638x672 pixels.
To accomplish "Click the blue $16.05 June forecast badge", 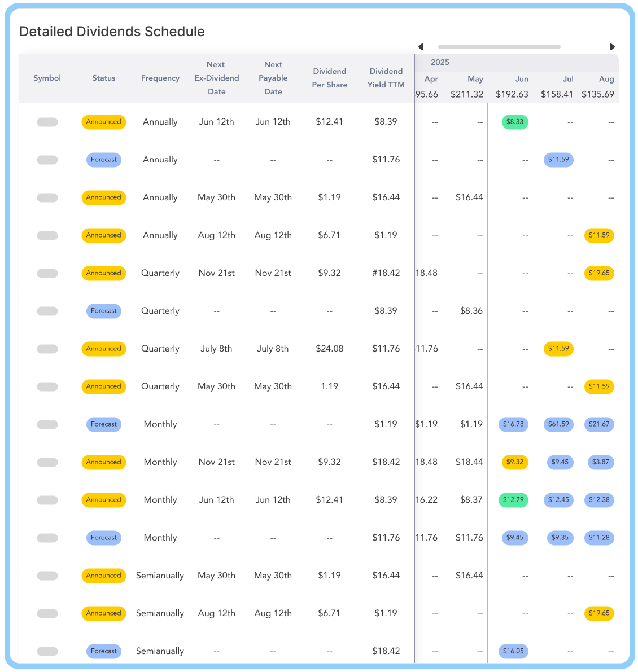I will click(513, 651).
